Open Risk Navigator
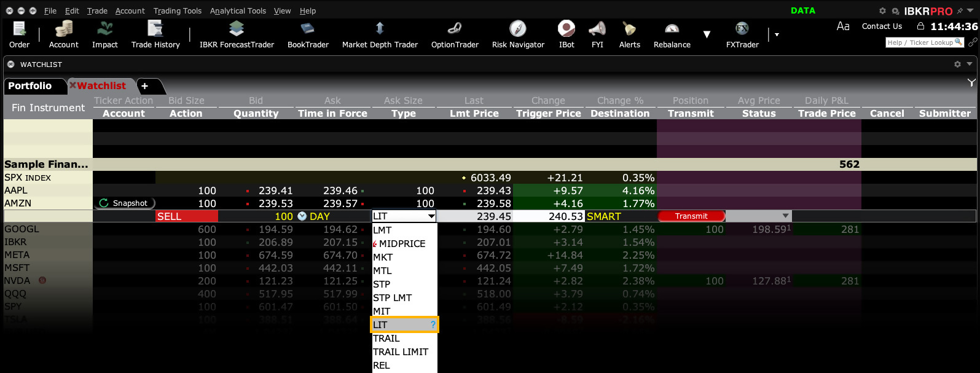Screen dimensions: 980x373 (x=518, y=34)
